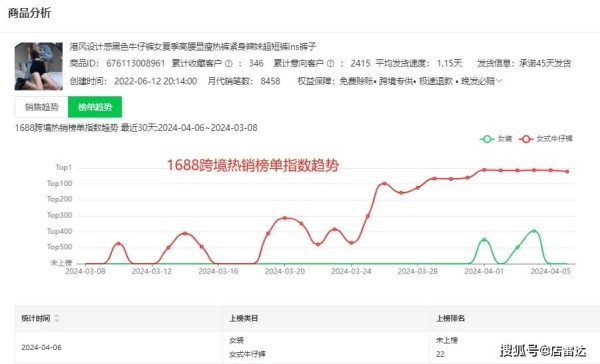Open the product thumbnail image
Screen dimensions: 600x364
pos(39,66)
